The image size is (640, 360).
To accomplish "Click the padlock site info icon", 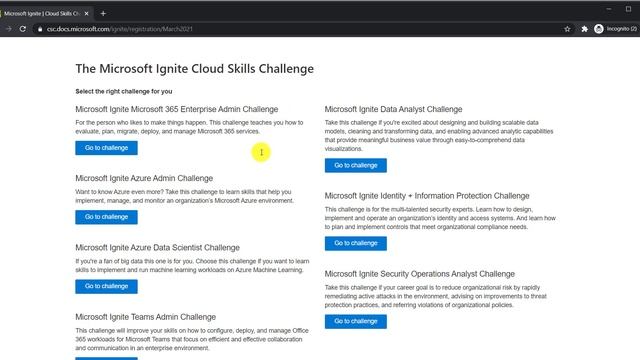I will click(40, 29).
